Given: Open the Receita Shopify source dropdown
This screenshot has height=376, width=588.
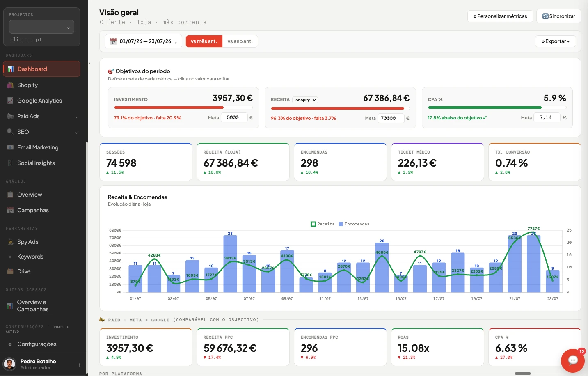Looking at the screenshot, I should click(x=306, y=100).
